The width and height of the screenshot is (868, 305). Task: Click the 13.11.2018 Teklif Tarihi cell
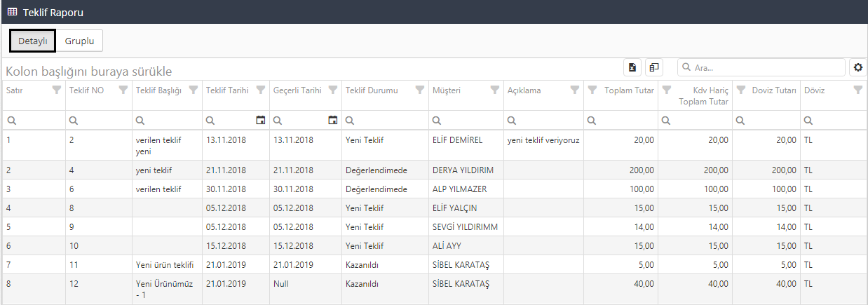(x=236, y=145)
